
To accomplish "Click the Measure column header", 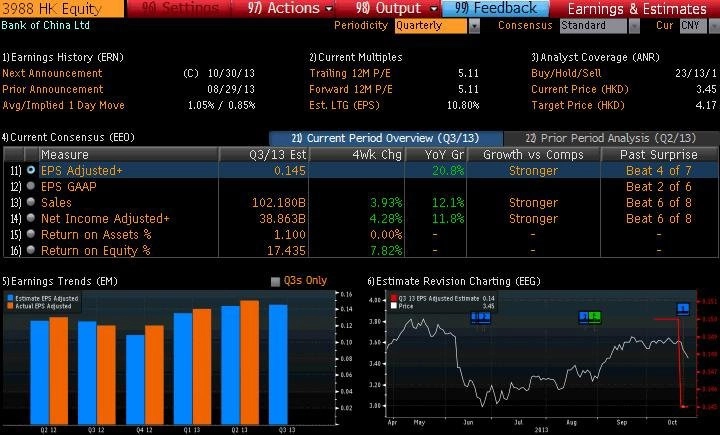I will click(x=129, y=155).
